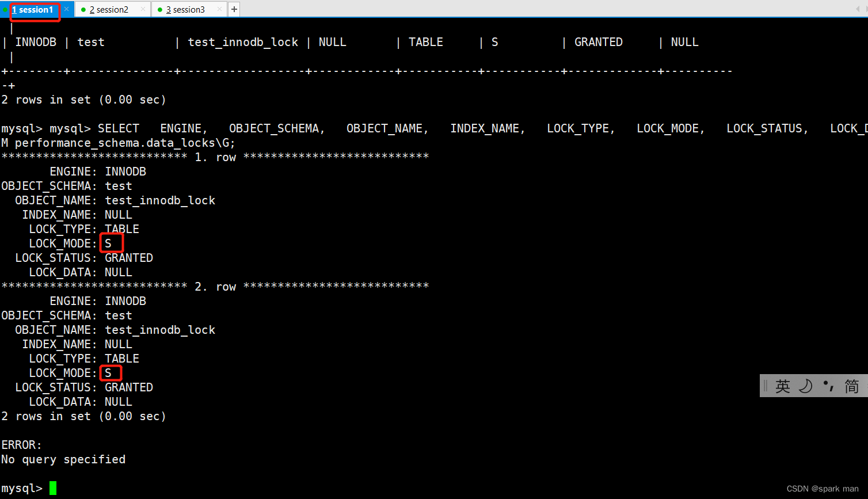Toggle the IME 简 simplified Chinese button
The width and height of the screenshot is (868, 499).
852,386
